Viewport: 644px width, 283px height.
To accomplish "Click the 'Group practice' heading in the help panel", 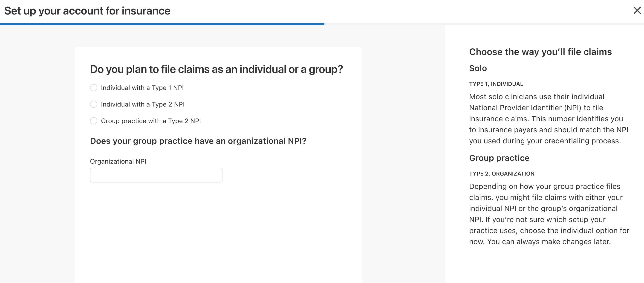I will (499, 158).
